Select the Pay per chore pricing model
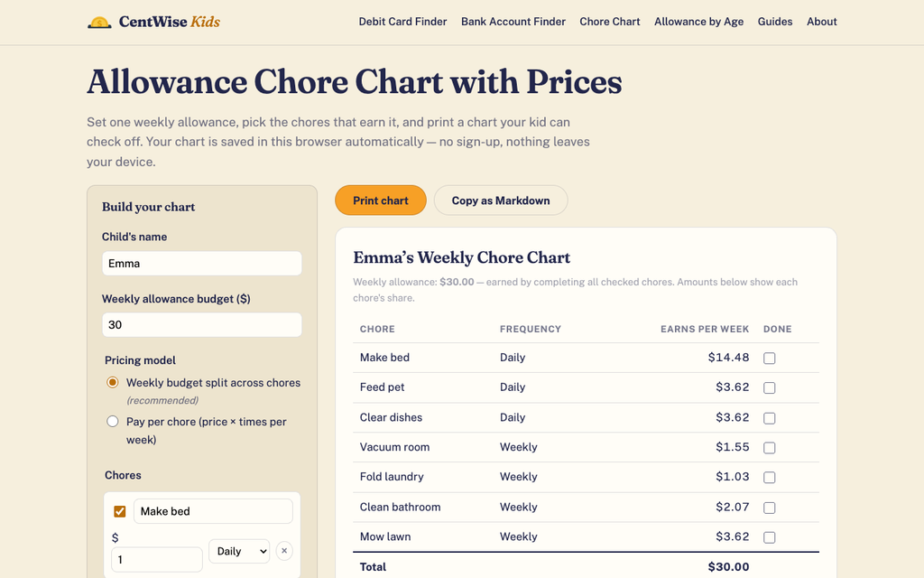The image size is (924, 578). pos(113,421)
